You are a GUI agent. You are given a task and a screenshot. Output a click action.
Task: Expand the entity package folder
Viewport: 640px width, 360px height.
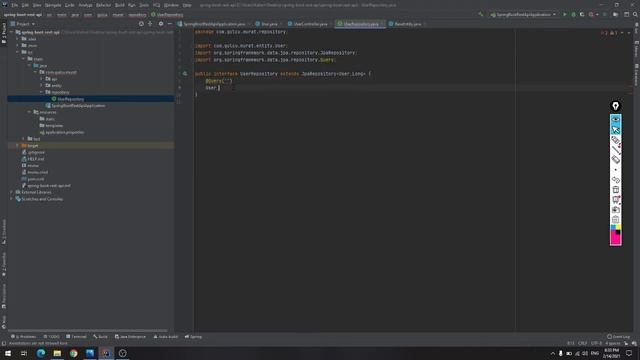pyautogui.click(x=42, y=86)
